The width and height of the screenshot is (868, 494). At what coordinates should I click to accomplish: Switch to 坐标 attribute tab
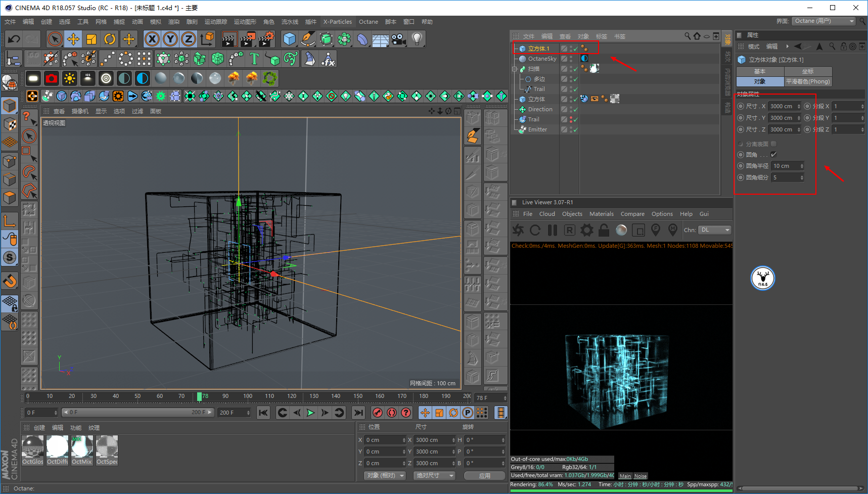(x=808, y=71)
